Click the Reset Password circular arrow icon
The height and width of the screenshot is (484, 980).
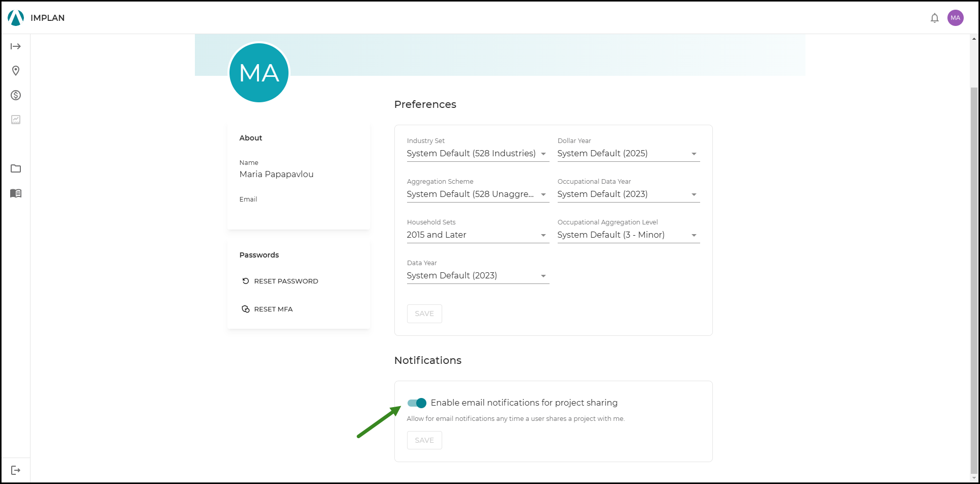pos(246,281)
